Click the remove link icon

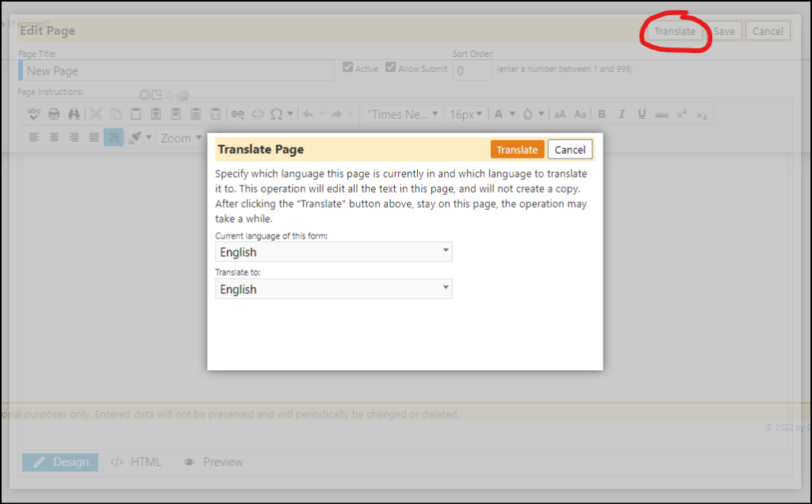pos(258,114)
